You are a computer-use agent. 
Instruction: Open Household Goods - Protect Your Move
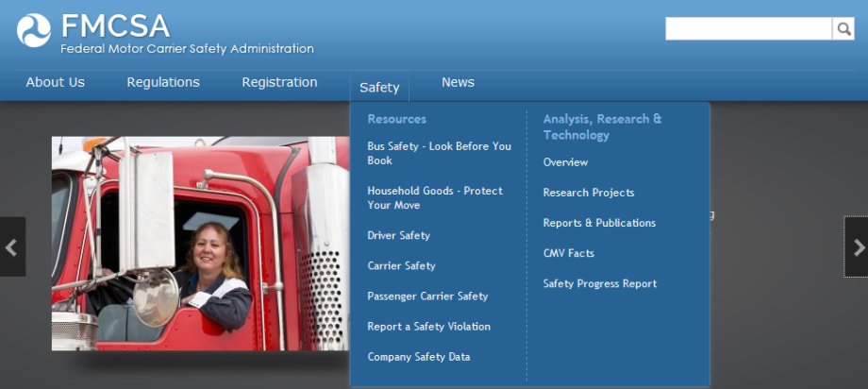435,198
